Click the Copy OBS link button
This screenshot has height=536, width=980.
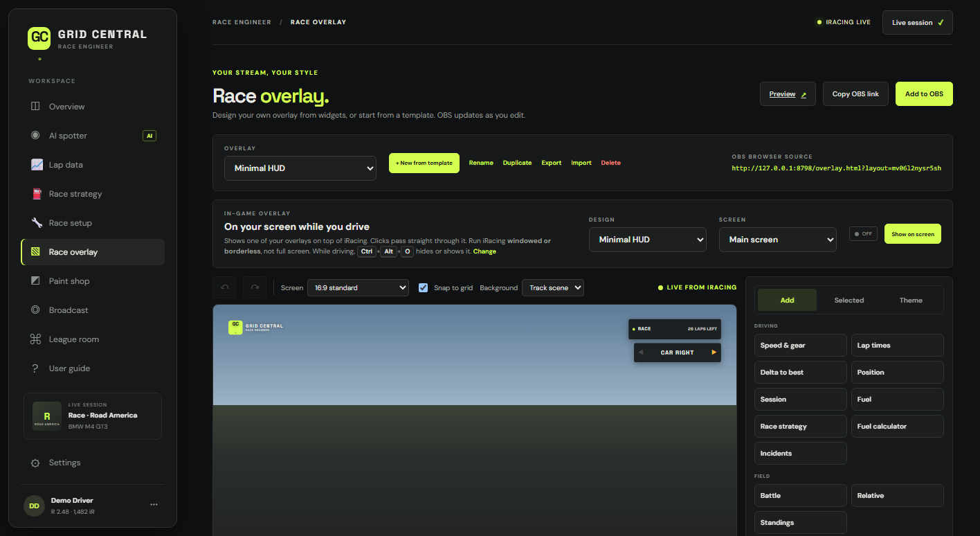[855, 94]
